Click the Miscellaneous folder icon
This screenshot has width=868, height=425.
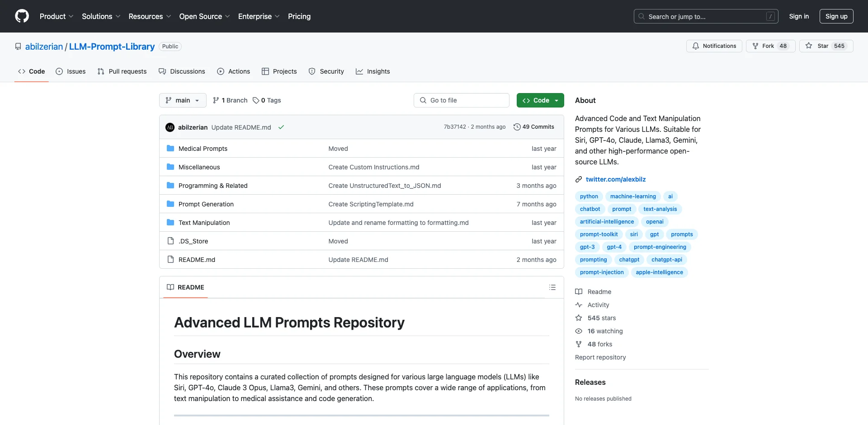[170, 167]
